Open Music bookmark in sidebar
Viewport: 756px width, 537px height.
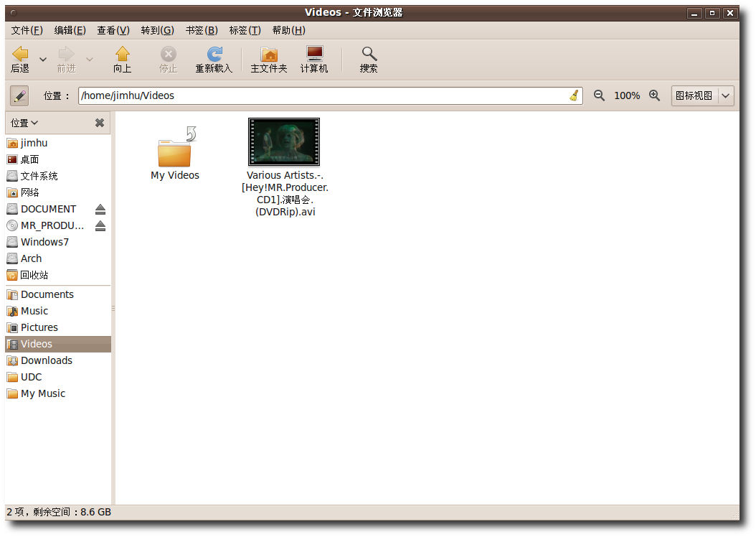pos(58,311)
